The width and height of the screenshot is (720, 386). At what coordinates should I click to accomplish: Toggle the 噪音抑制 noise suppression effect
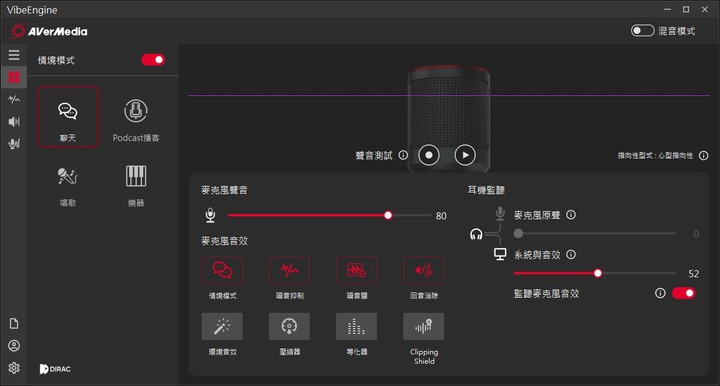pos(289,270)
